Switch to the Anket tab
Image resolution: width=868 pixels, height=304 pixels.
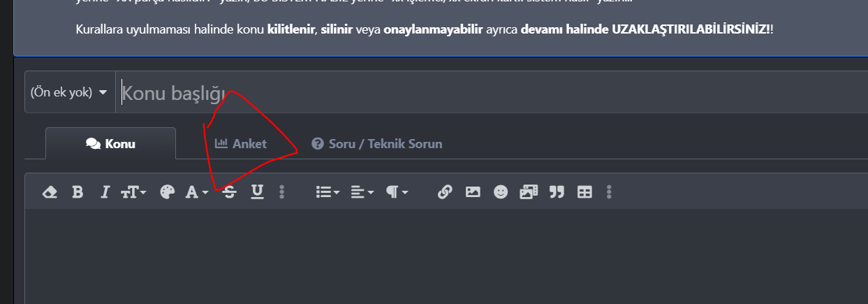click(x=240, y=144)
